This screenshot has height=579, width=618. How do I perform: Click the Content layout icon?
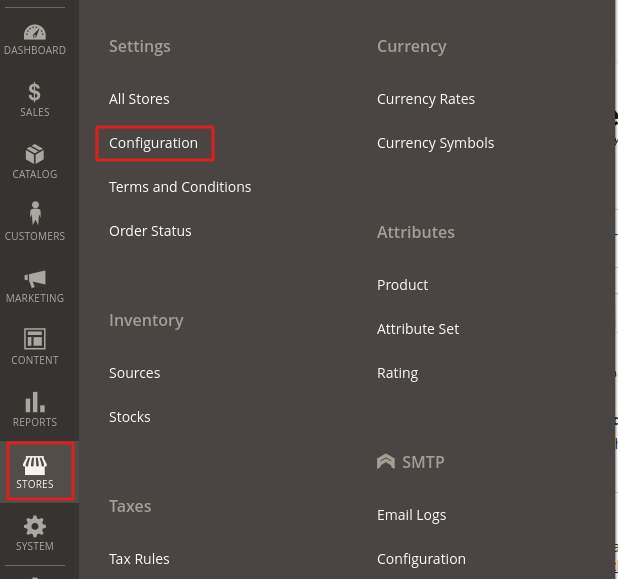[35, 340]
